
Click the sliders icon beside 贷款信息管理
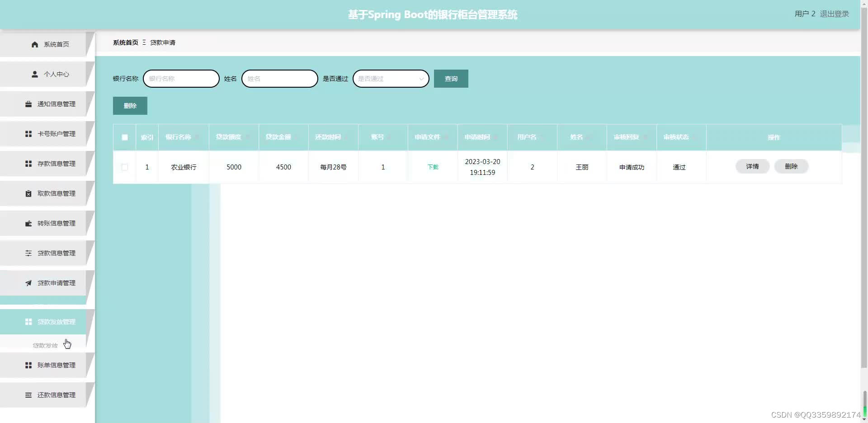pos(28,253)
